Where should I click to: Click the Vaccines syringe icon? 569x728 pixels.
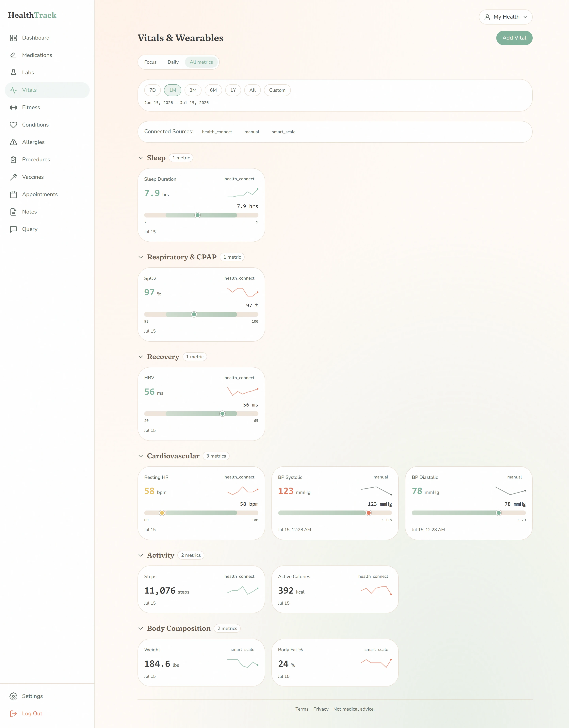click(13, 177)
